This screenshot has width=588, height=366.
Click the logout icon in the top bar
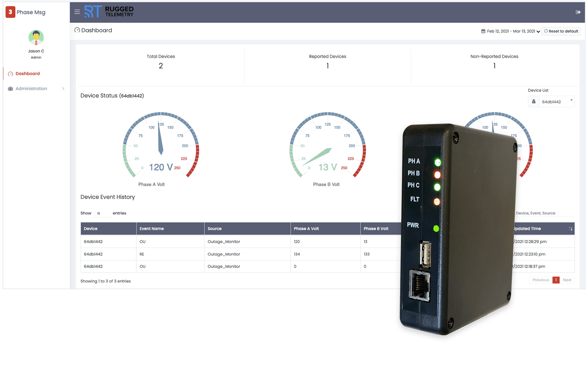point(578,12)
